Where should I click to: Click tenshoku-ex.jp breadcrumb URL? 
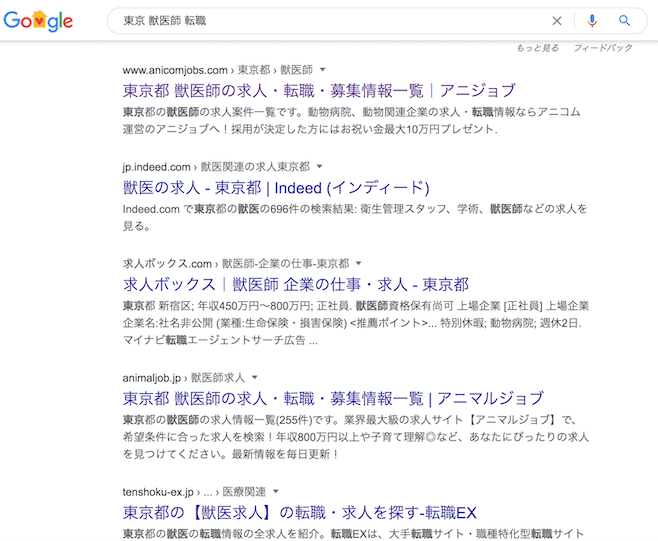pyautogui.click(x=194, y=491)
